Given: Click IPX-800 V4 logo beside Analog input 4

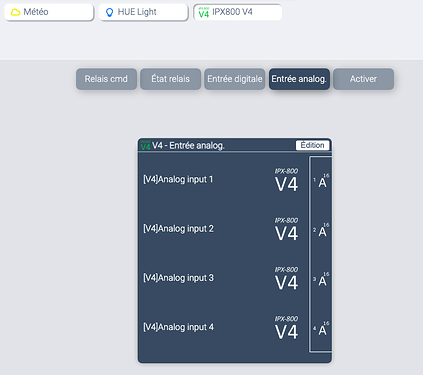Looking at the screenshot, I should (x=286, y=328).
